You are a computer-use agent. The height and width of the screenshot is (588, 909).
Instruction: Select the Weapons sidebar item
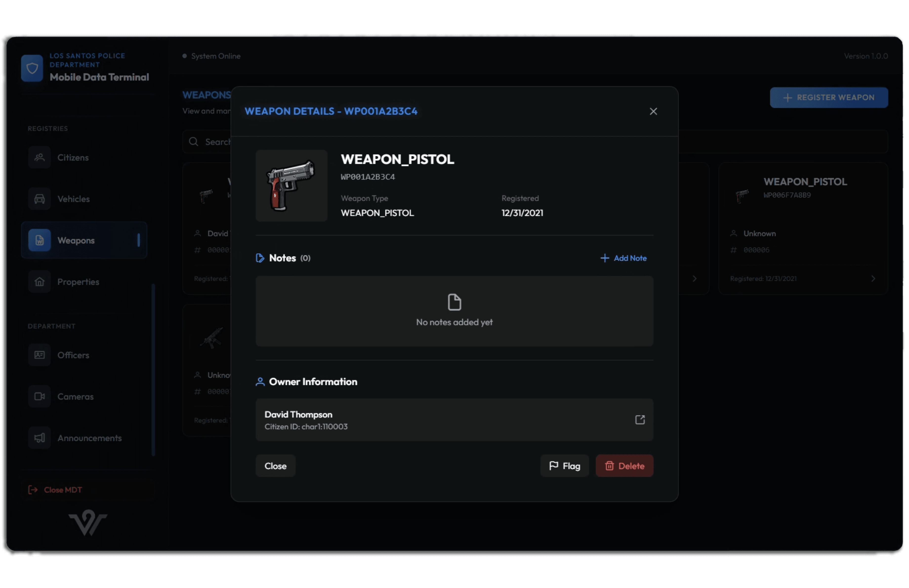[x=84, y=240]
